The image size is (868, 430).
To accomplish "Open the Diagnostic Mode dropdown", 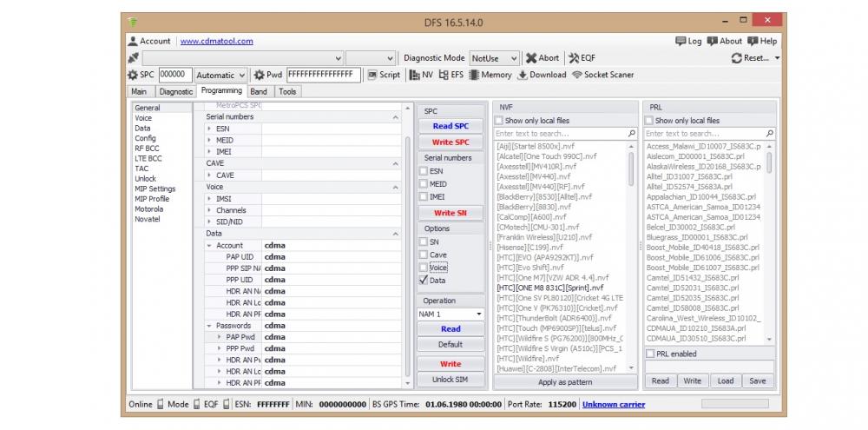I will pos(496,58).
